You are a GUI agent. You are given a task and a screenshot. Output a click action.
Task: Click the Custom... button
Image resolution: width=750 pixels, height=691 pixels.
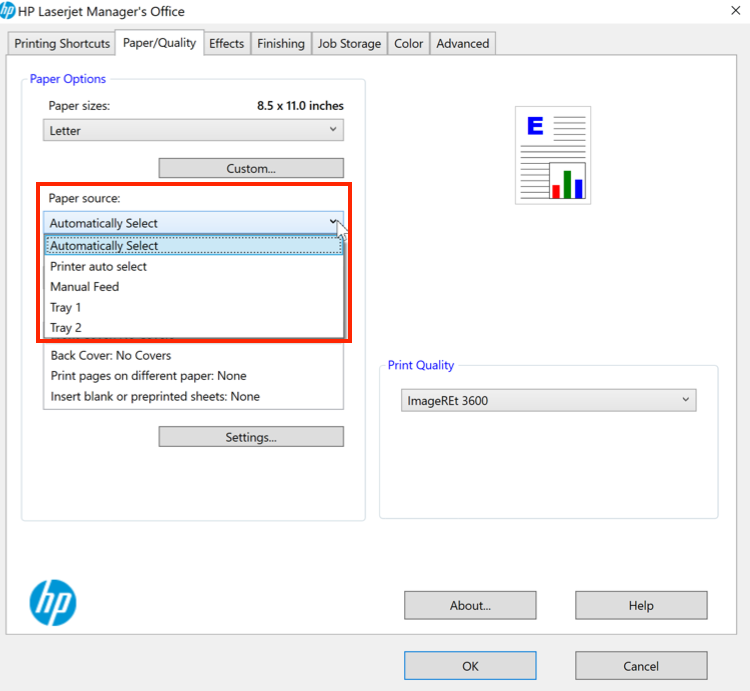(251, 168)
